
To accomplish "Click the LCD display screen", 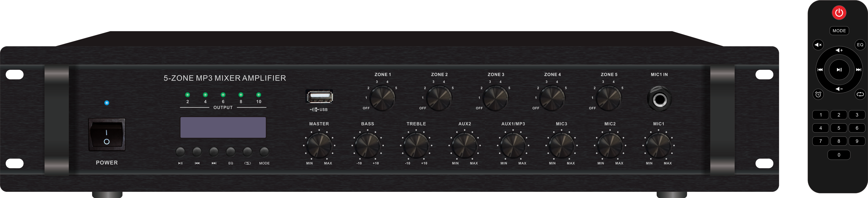I will pyautogui.click(x=223, y=127).
